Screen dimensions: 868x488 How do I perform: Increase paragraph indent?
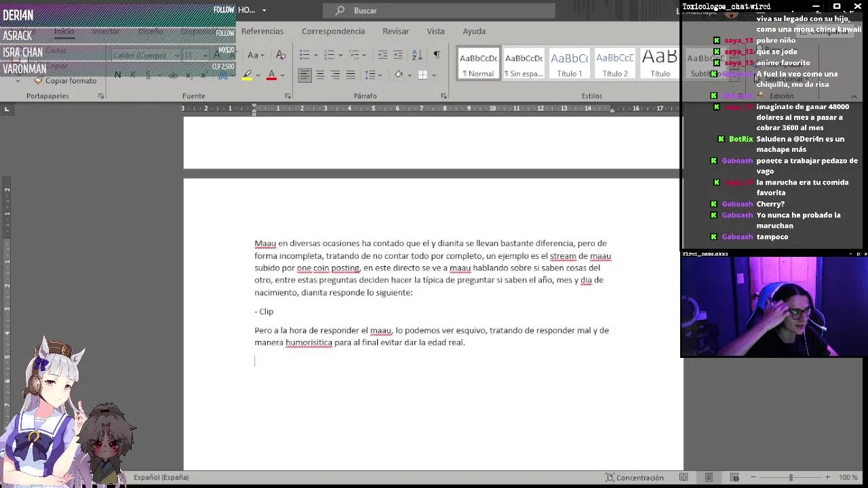click(x=398, y=55)
